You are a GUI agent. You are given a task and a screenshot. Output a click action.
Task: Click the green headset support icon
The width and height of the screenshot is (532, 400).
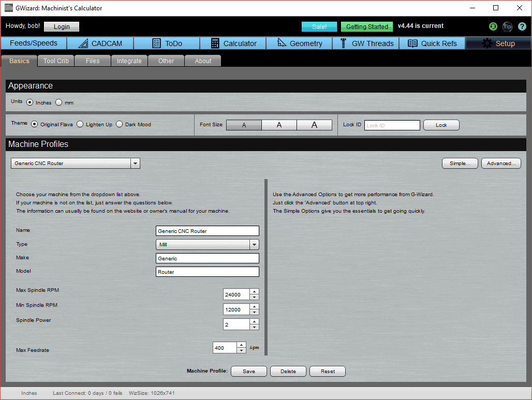[x=493, y=26]
